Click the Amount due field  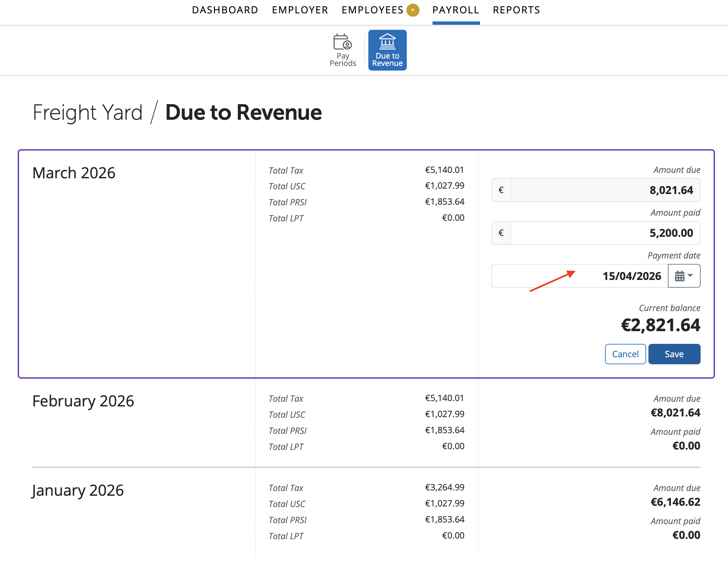pos(605,190)
